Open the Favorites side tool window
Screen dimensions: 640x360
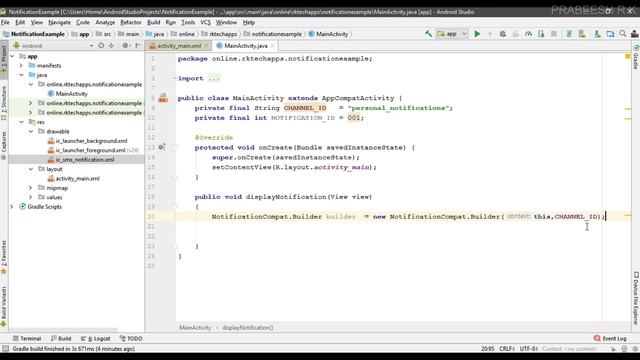tap(4, 257)
